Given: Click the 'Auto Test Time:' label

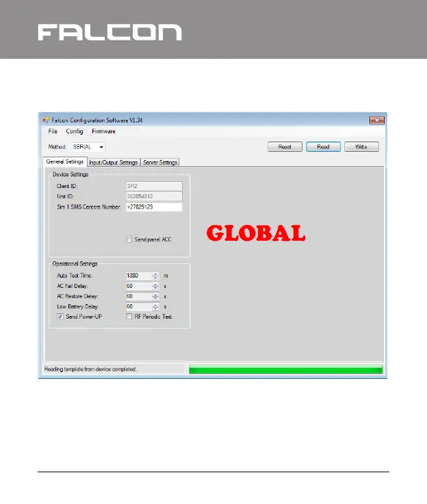Looking at the screenshot, I should pyautogui.click(x=75, y=276).
